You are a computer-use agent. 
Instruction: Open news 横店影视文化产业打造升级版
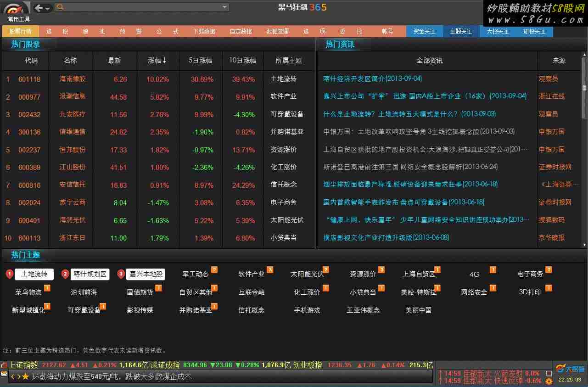(x=386, y=237)
